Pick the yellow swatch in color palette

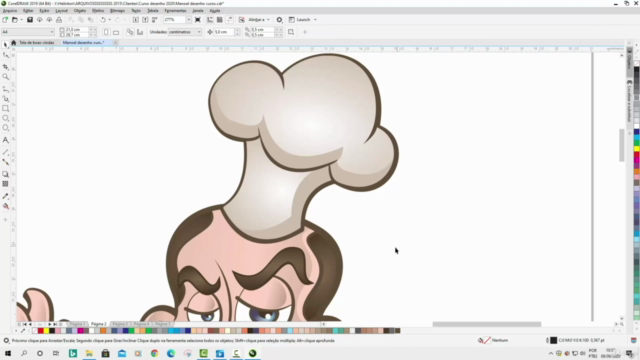pyautogui.click(x=46, y=331)
